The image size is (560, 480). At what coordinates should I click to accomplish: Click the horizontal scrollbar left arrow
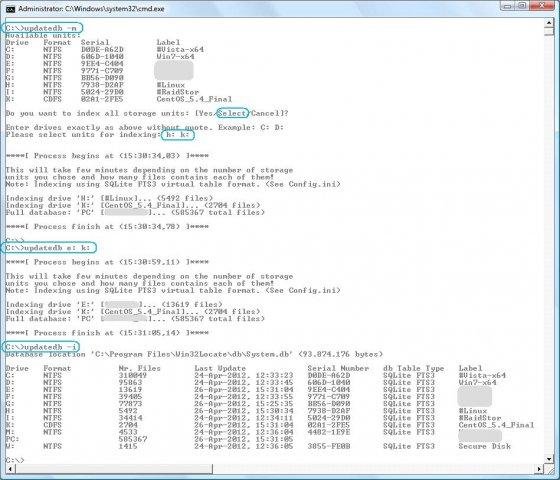click(10, 469)
